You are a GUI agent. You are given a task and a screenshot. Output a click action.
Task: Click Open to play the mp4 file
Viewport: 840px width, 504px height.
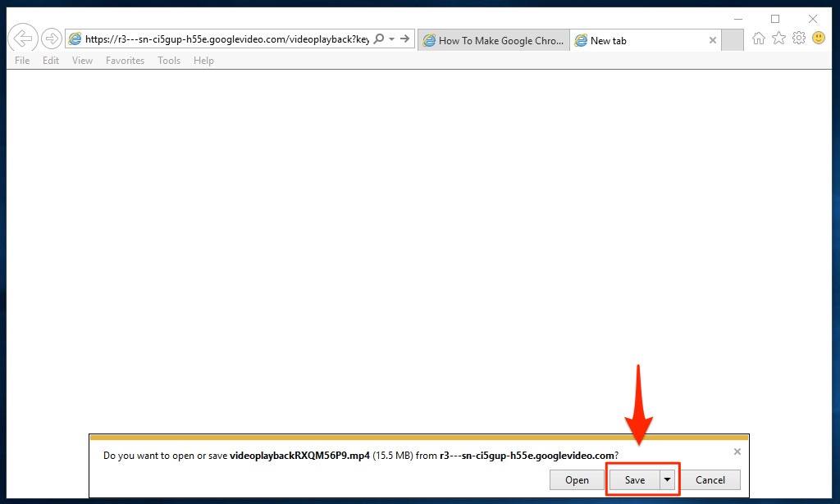(577, 480)
